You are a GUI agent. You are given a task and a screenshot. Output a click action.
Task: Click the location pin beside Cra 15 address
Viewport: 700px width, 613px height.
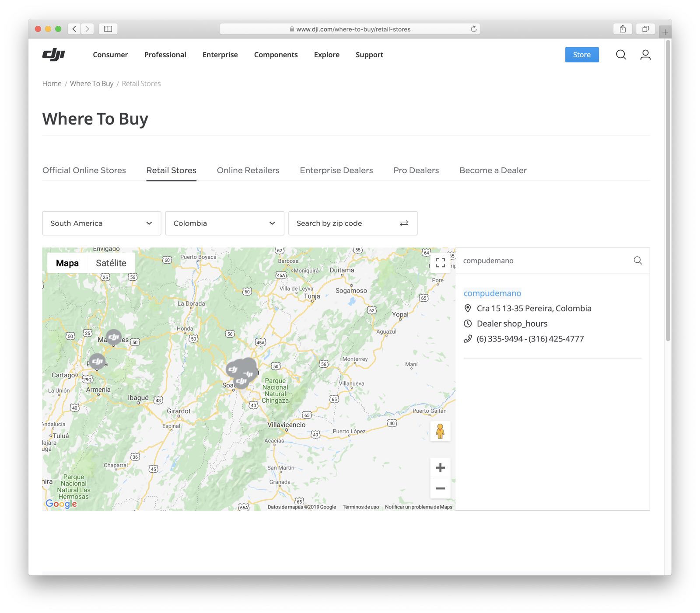coord(468,308)
